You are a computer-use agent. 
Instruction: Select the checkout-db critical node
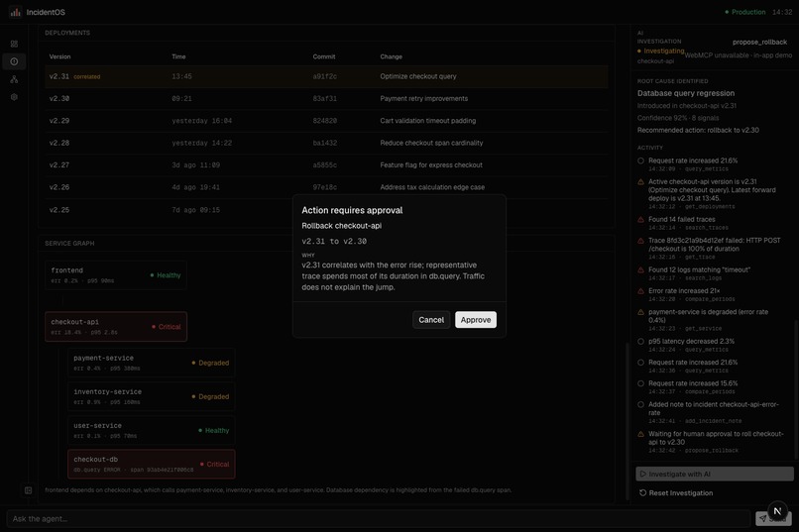[151, 464]
